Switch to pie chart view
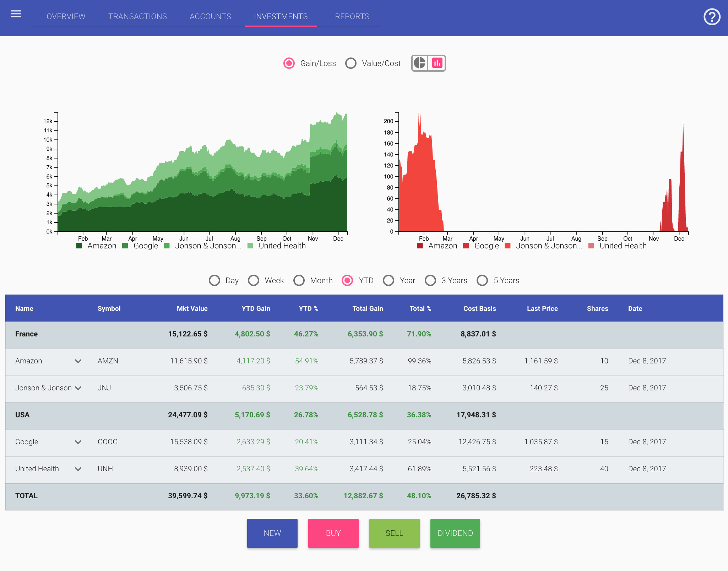This screenshot has height=571, width=728. click(419, 63)
